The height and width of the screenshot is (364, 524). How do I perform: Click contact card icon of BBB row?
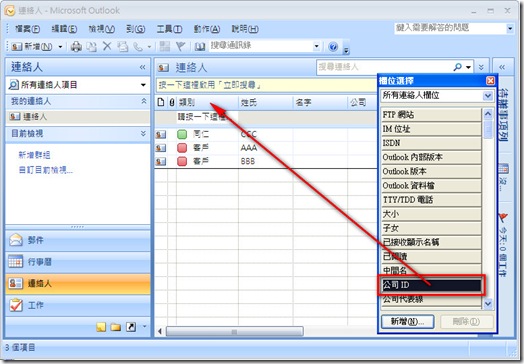161,162
